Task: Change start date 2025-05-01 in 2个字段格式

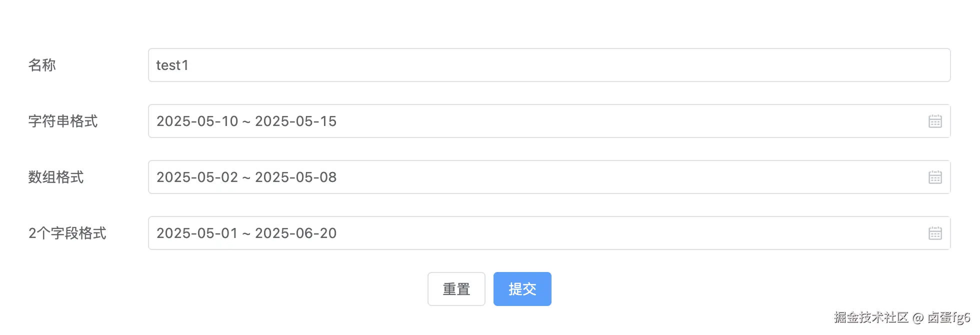Action: coord(197,233)
